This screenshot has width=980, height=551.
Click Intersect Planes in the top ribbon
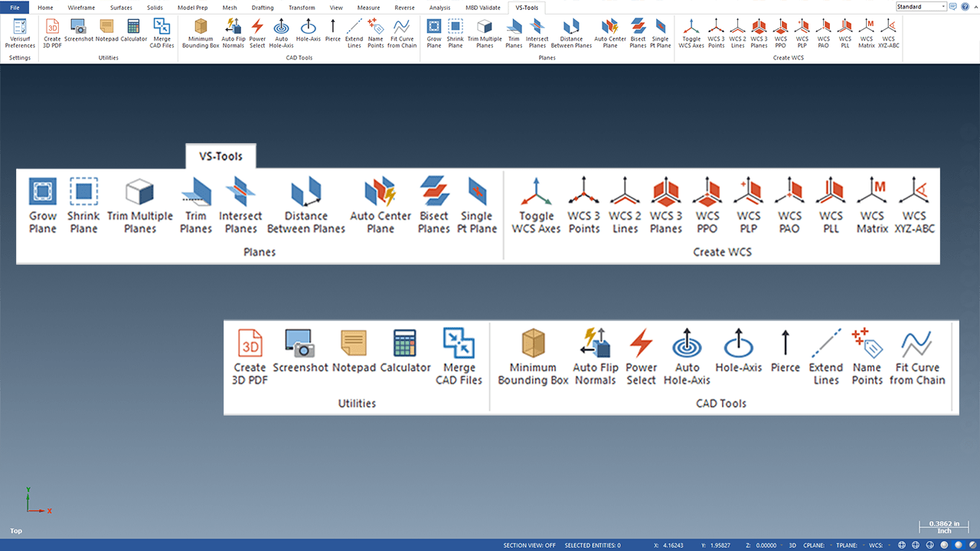point(537,33)
